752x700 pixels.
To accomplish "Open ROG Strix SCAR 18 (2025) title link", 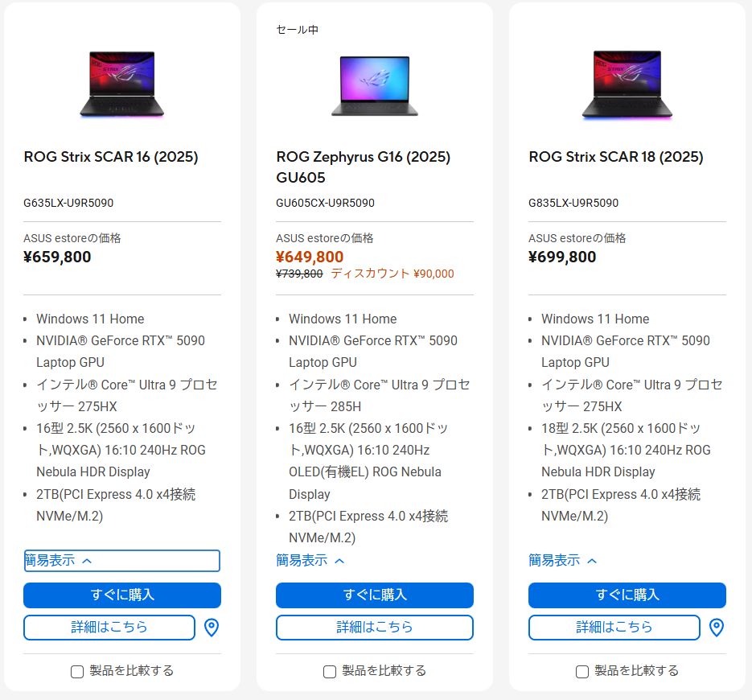I will pyautogui.click(x=616, y=157).
